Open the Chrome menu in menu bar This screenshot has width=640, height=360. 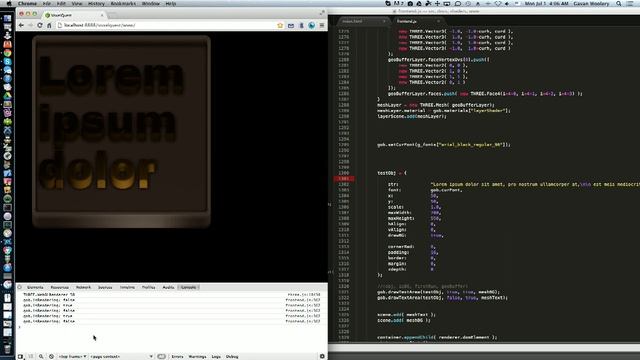27,3
